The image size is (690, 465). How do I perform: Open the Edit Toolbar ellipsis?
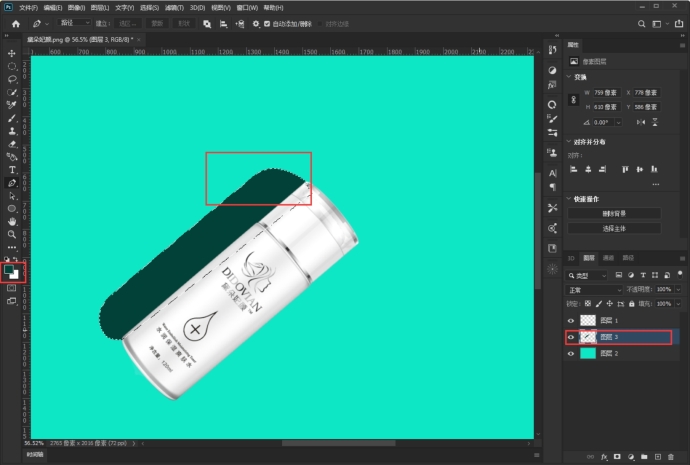12,247
